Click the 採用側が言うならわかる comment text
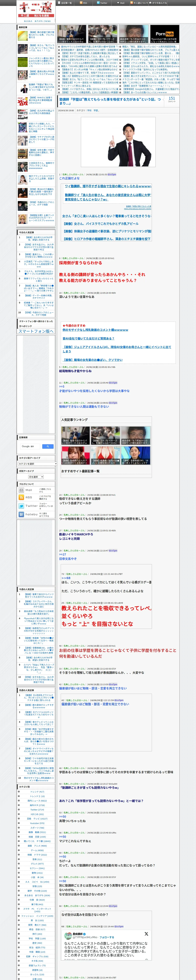Image resolution: width=196 pixels, height=980 pixels. coord(80,263)
